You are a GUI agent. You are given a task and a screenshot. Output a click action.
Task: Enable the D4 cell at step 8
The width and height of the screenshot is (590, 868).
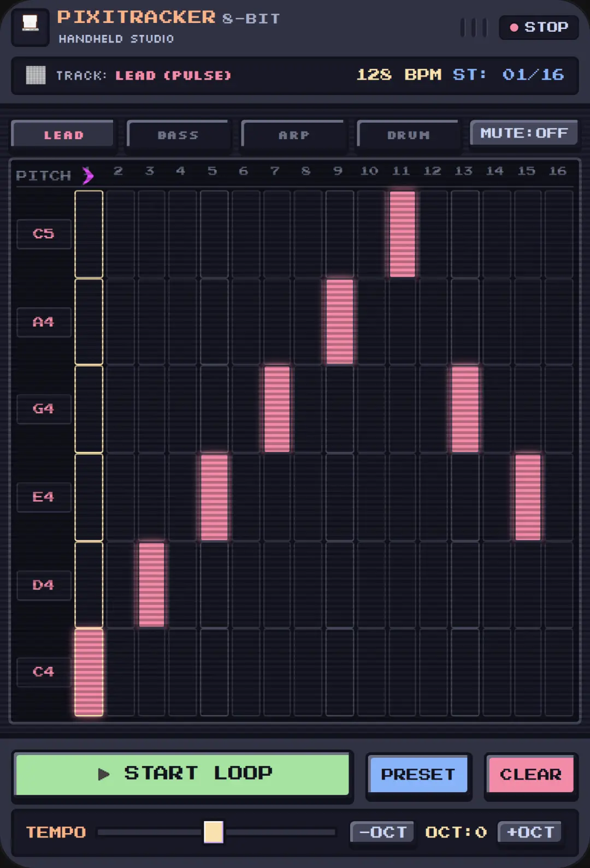click(308, 585)
